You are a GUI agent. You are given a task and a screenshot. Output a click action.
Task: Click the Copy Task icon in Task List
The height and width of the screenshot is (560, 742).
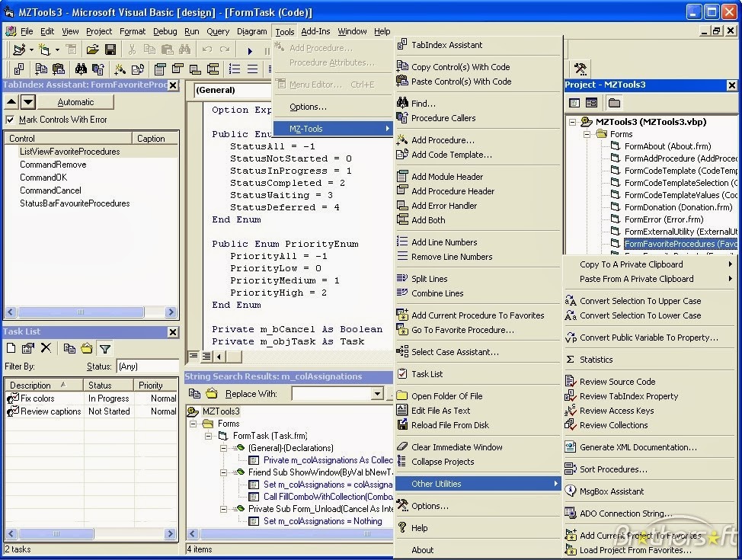[x=69, y=348]
